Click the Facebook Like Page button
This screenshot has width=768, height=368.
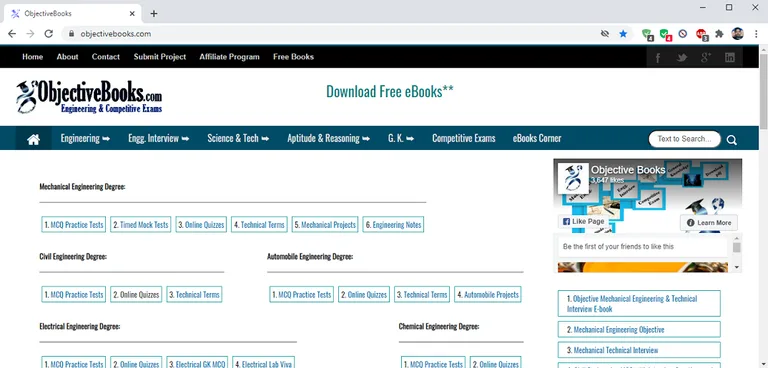click(583, 222)
